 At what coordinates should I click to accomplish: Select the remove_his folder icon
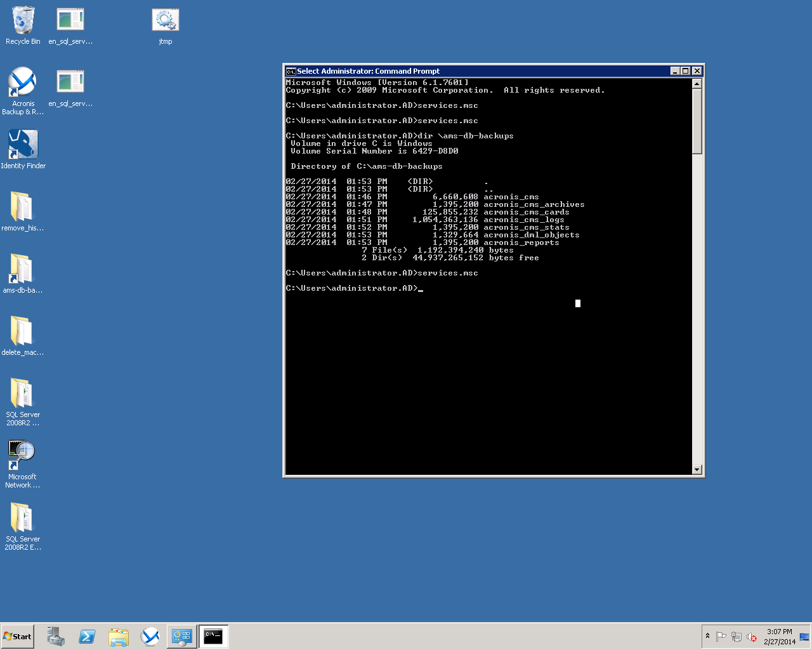click(x=23, y=211)
